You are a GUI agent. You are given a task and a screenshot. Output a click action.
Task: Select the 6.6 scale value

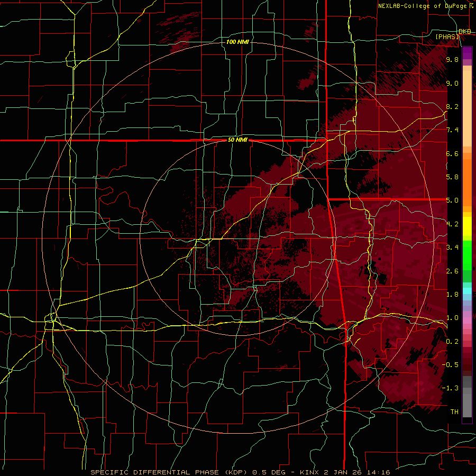tap(452, 153)
